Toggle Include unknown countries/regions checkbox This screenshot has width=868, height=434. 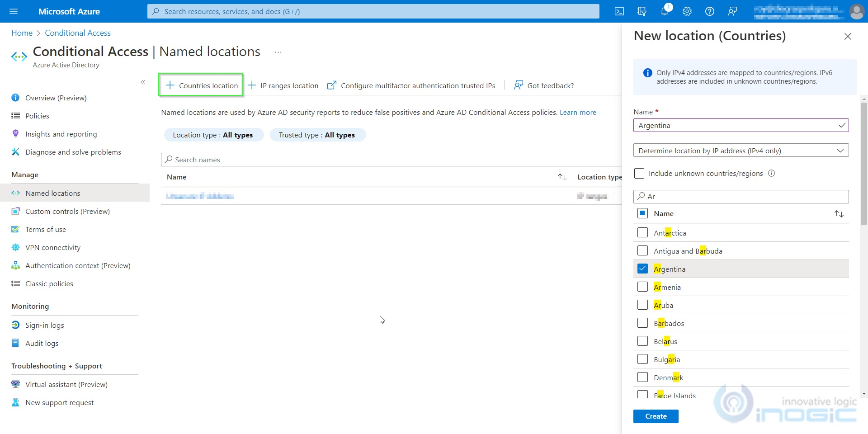(639, 173)
